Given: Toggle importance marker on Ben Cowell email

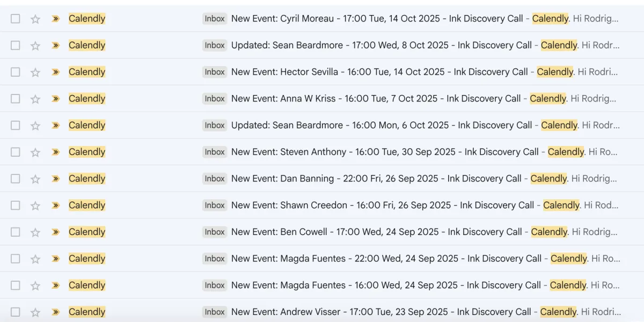Looking at the screenshot, I should (x=55, y=232).
